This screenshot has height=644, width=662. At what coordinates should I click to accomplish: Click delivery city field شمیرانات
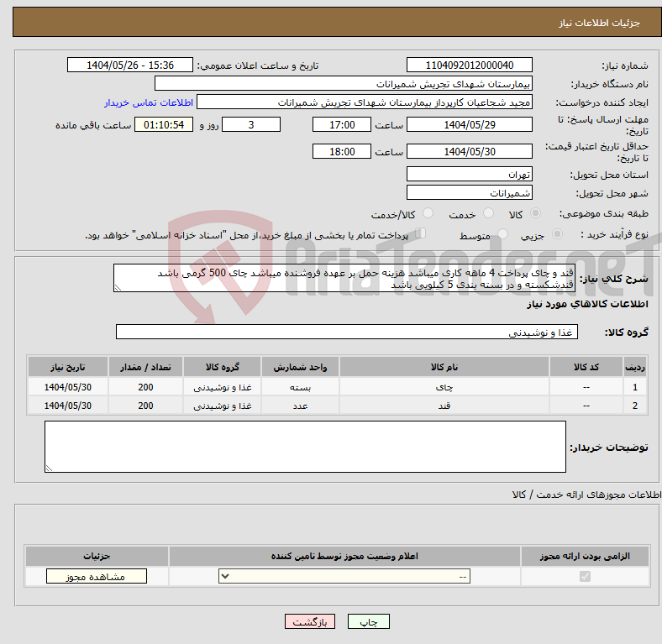(x=469, y=192)
